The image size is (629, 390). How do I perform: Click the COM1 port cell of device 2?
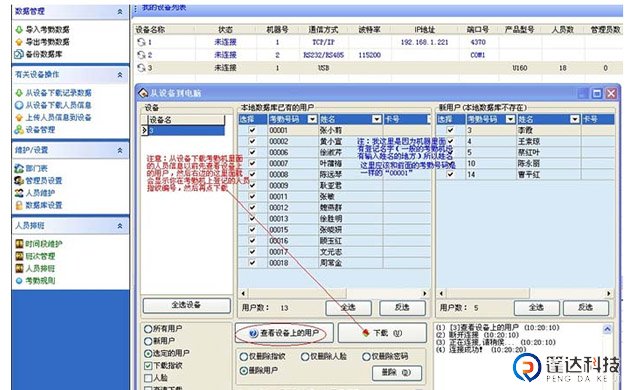[x=477, y=55]
